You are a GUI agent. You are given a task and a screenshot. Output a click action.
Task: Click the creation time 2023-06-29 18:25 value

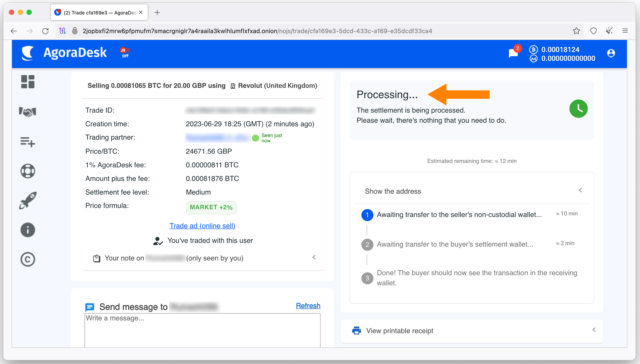(x=250, y=124)
